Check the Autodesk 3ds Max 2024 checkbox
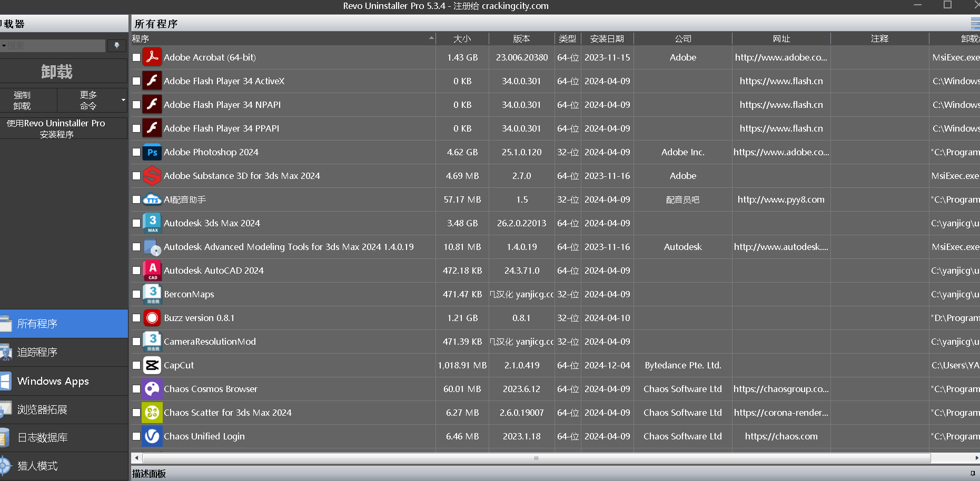 tap(136, 223)
